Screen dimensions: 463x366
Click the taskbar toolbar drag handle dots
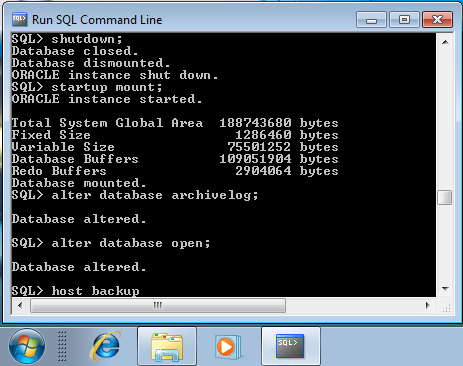tap(62, 346)
